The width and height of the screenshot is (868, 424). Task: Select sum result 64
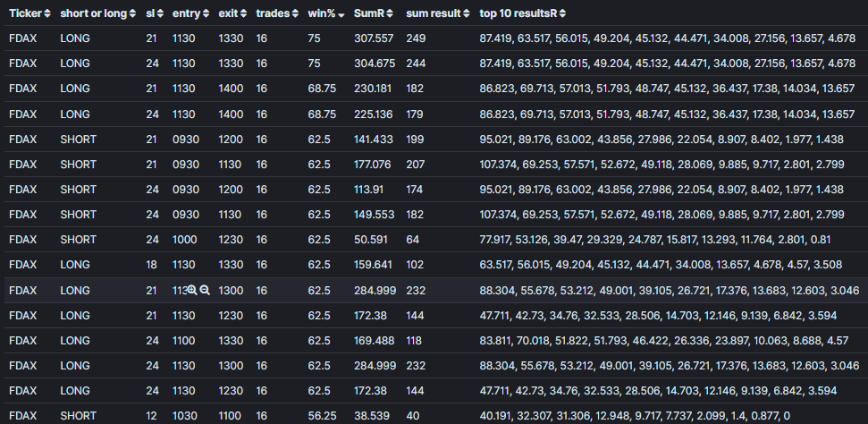point(412,240)
